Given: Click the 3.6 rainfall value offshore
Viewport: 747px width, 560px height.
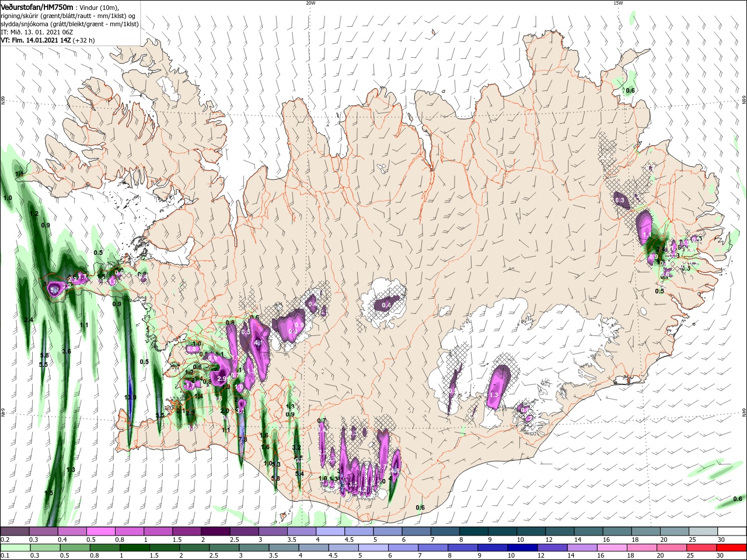Looking at the screenshot, I should pos(67,351).
